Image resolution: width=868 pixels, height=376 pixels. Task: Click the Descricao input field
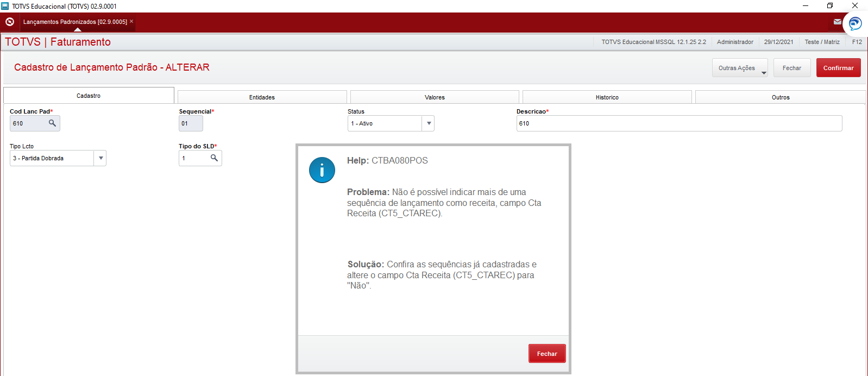click(x=679, y=123)
